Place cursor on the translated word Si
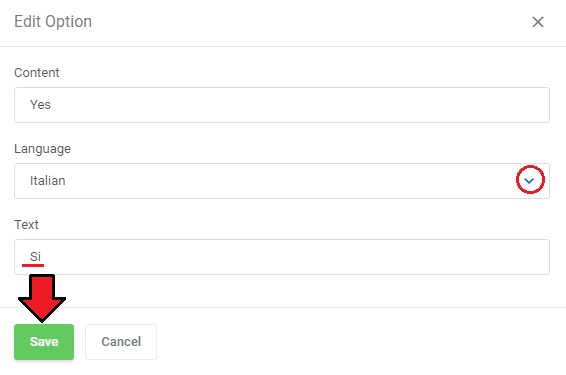Viewport: 566px width, 375px height. point(35,257)
